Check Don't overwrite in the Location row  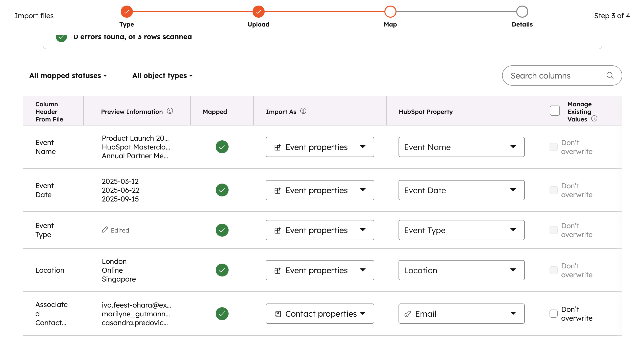pos(553,270)
